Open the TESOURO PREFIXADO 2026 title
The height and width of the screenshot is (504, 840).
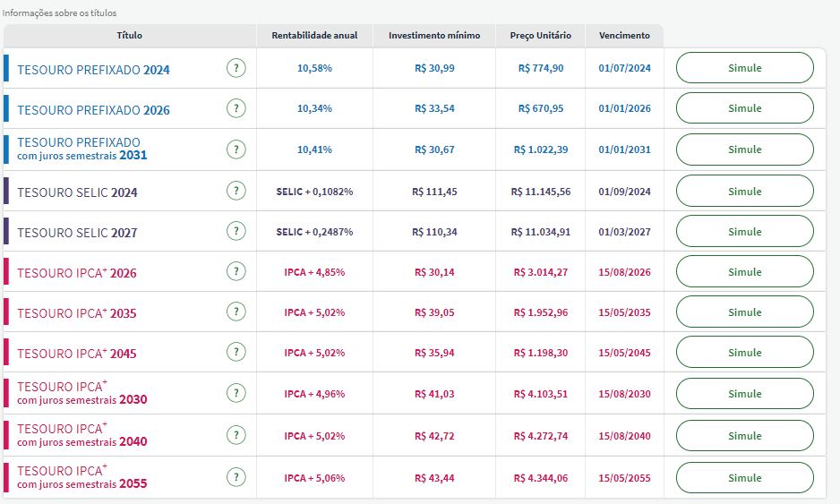tap(93, 110)
